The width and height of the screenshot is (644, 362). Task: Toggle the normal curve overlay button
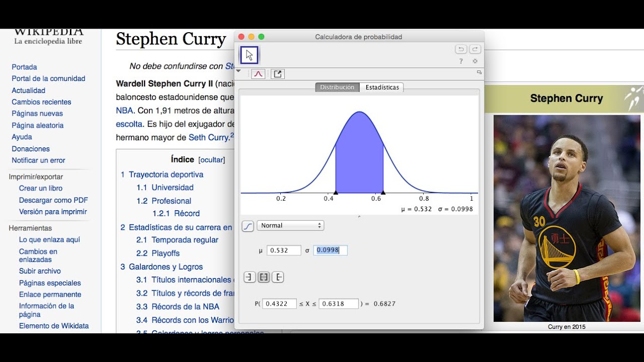pos(258,74)
